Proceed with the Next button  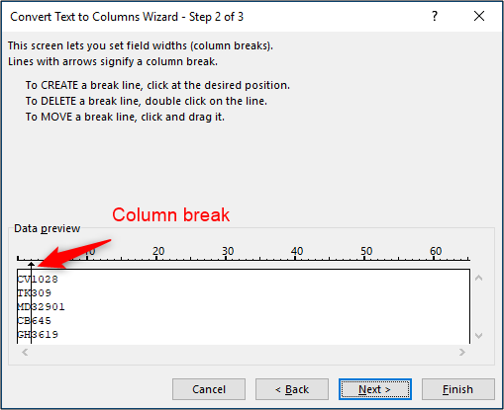click(375, 389)
